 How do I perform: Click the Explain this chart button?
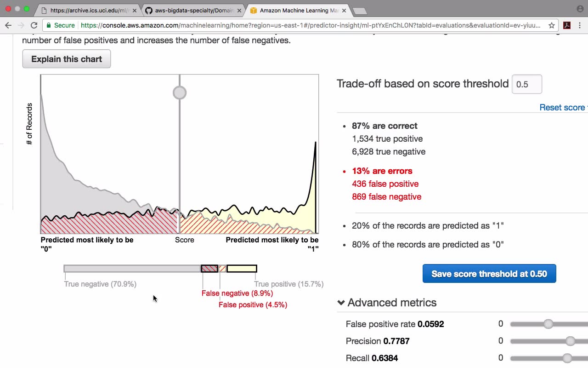[67, 59]
